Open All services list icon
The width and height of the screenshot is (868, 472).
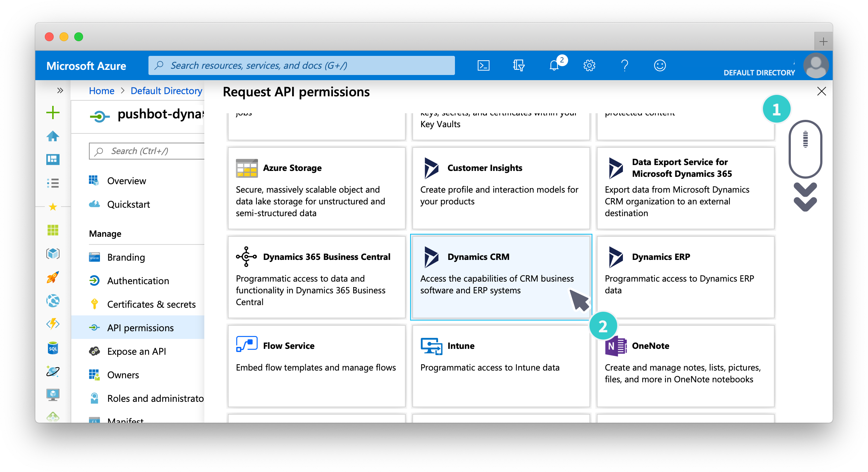point(53,183)
